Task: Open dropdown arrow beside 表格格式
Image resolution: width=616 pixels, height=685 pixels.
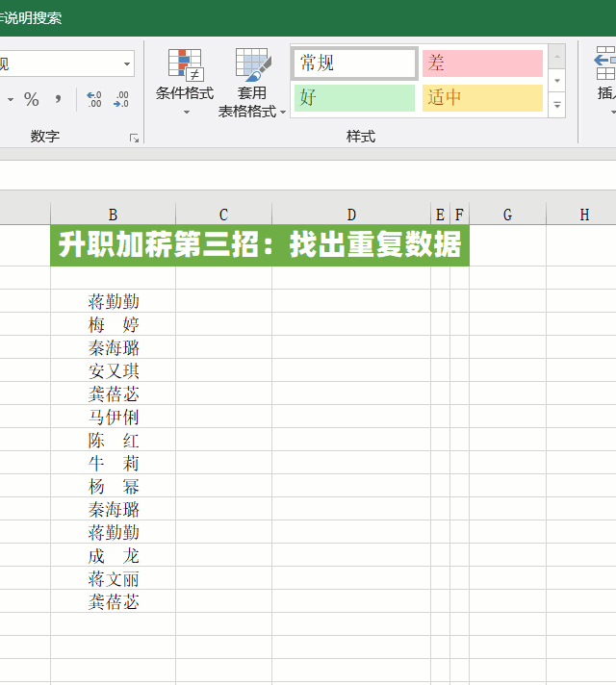Action: point(283,113)
